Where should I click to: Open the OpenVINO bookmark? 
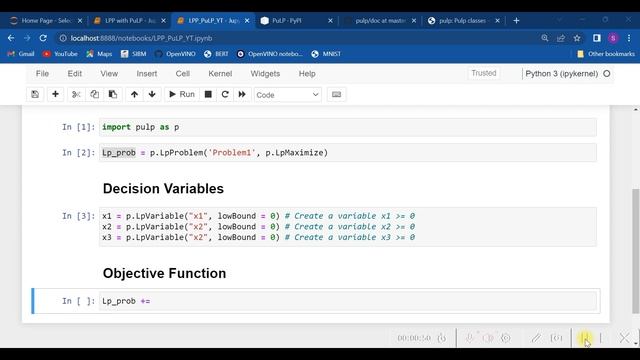pyautogui.click(x=175, y=54)
